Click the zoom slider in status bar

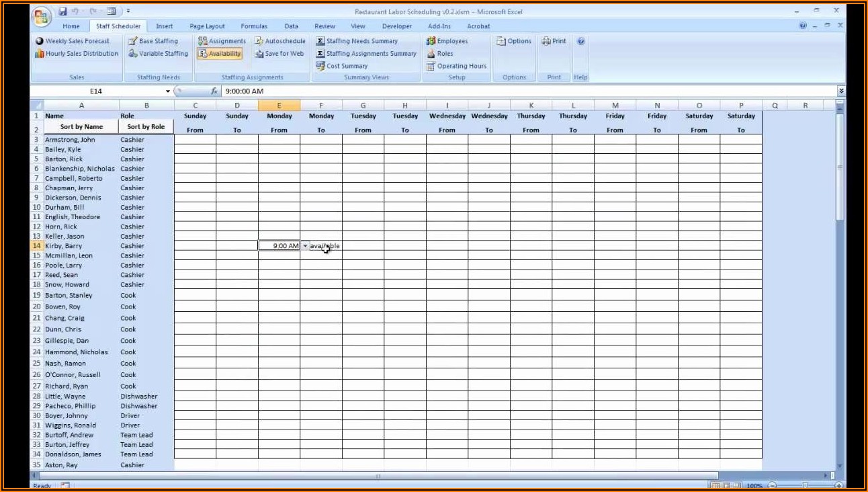coord(804,485)
